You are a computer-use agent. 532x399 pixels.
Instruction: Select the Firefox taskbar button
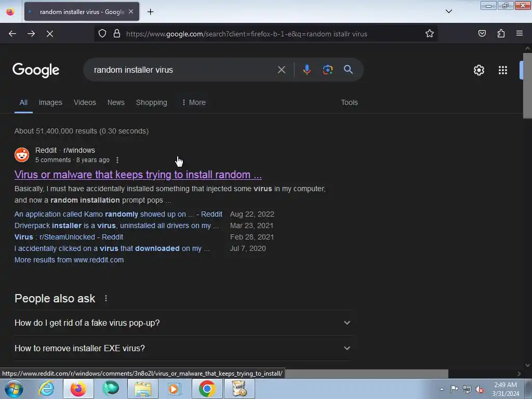coord(78,389)
